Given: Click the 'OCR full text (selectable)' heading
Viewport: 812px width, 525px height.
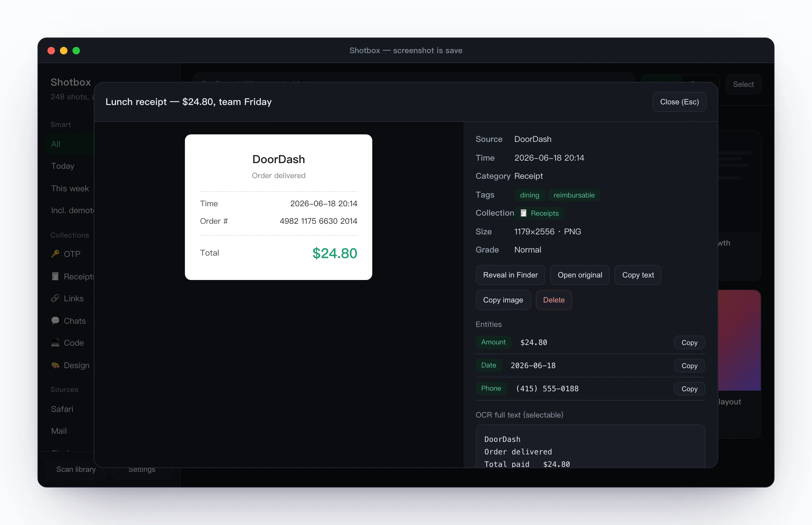Looking at the screenshot, I should 519,415.
